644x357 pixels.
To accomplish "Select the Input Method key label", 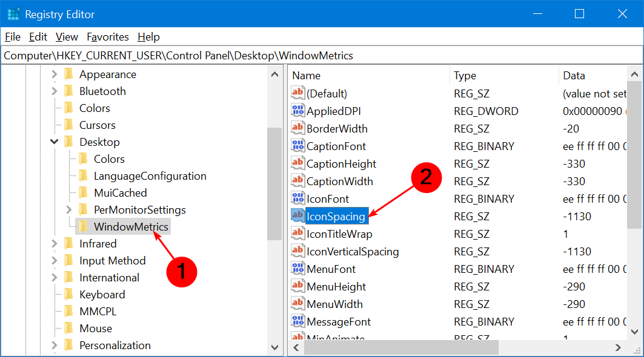I will tap(113, 261).
